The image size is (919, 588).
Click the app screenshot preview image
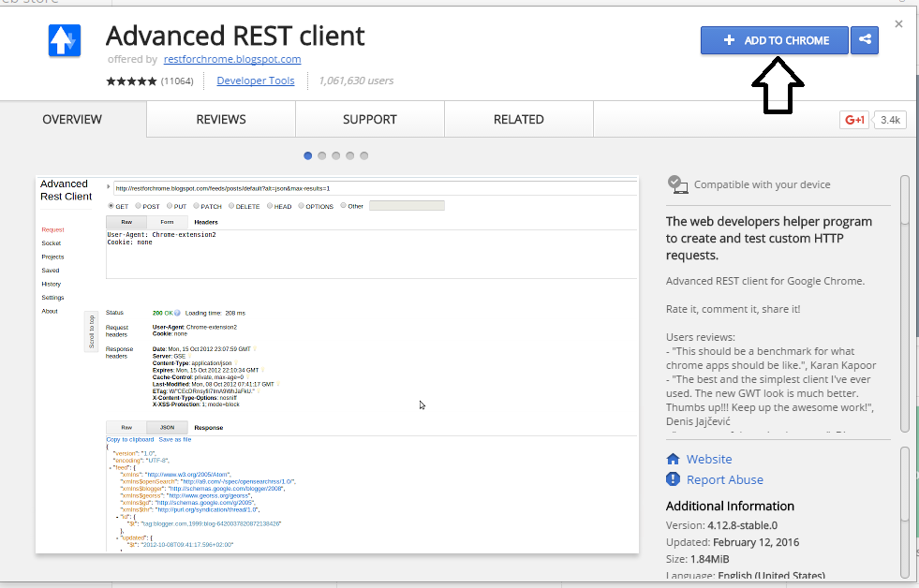coord(337,363)
